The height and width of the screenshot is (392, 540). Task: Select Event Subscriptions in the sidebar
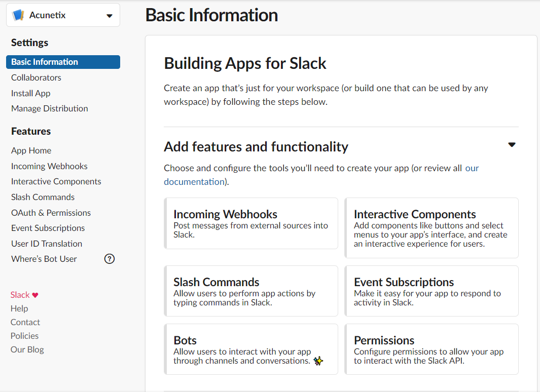pyautogui.click(x=48, y=228)
